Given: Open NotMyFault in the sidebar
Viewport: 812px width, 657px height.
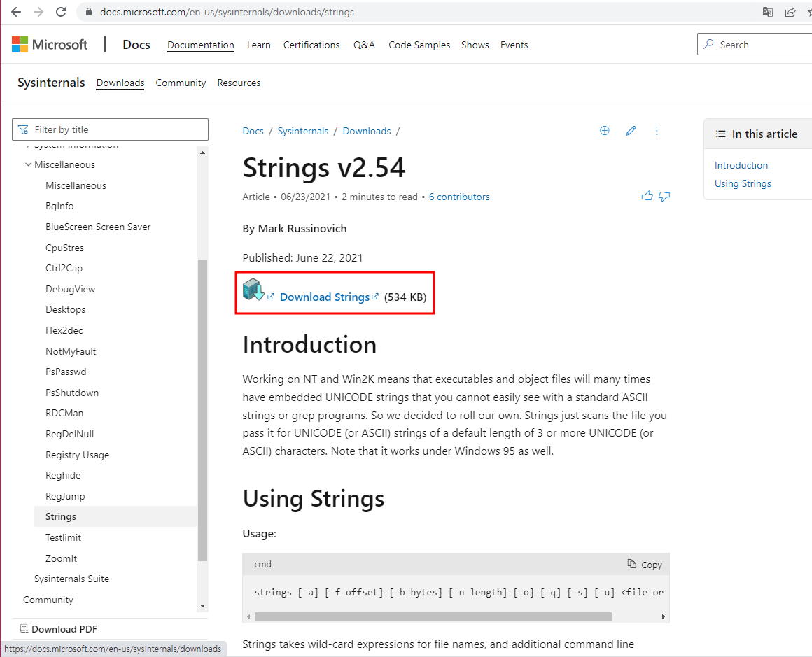Looking at the screenshot, I should pos(71,351).
